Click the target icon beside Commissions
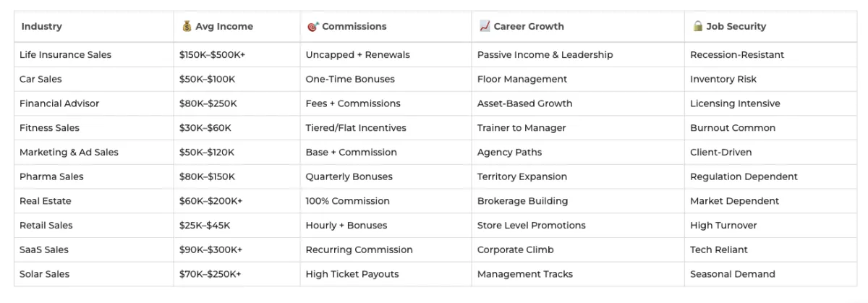The width and height of the screenshot is (868, 303). [x=312, y=27]
